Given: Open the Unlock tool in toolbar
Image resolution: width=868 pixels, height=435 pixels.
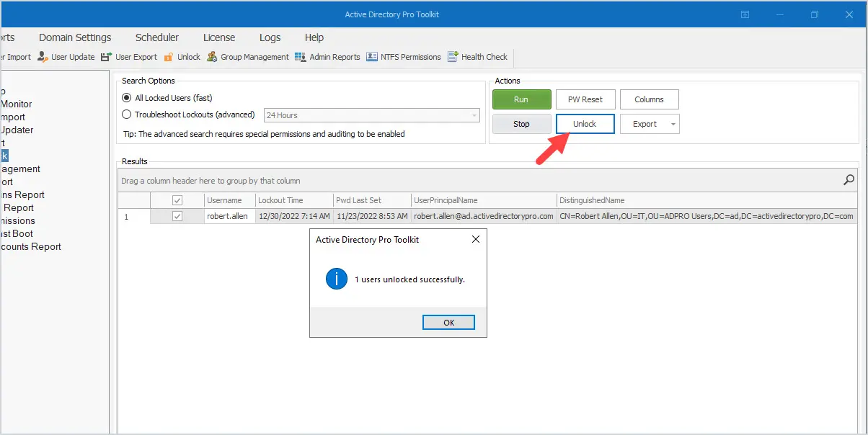Looking at the screenshot, I should (x=182, y=57).
